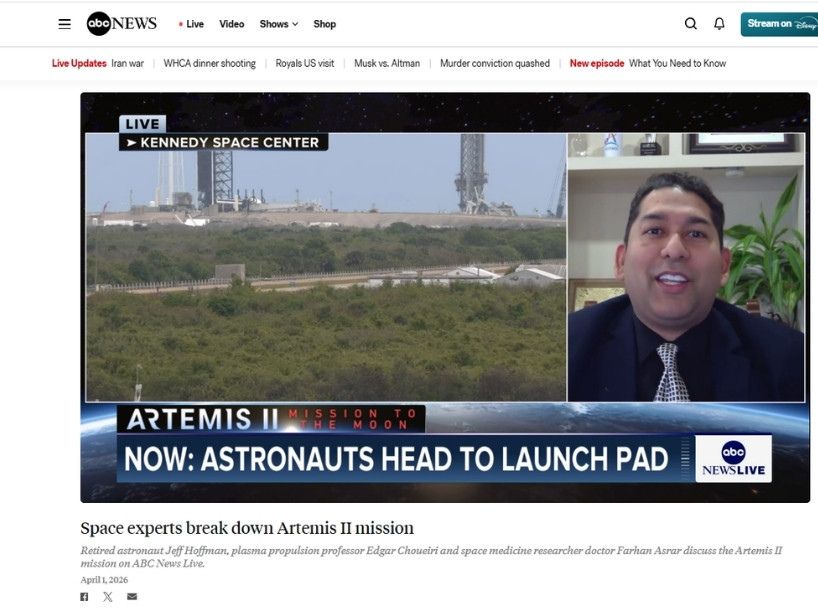Image resolution: width=818 pixels, height=613 pixels.
Task: Open Royals US visit link
Action: point(305,63)
